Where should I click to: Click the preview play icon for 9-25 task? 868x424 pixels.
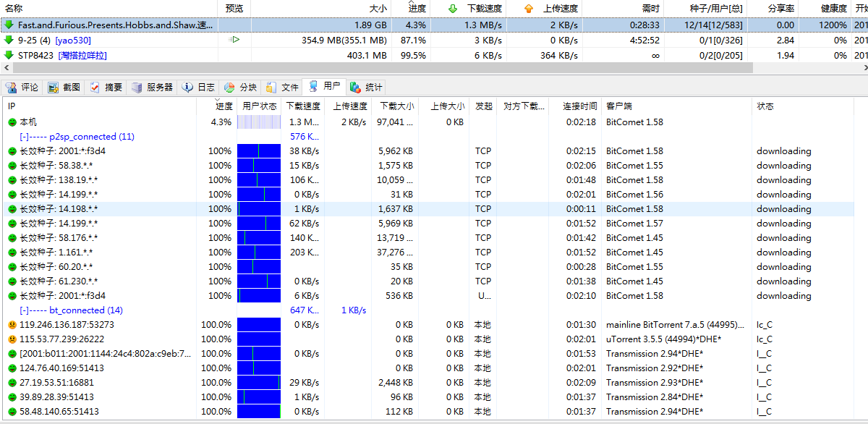pyautogui.click(x=234, y=40)
